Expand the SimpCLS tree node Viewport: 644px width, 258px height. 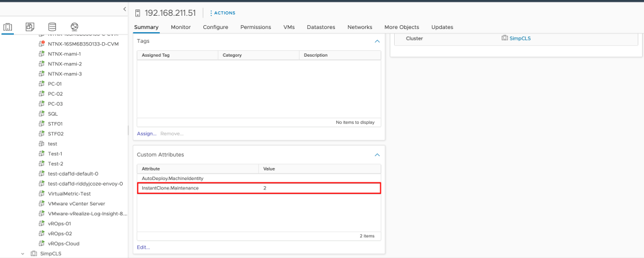23,254
